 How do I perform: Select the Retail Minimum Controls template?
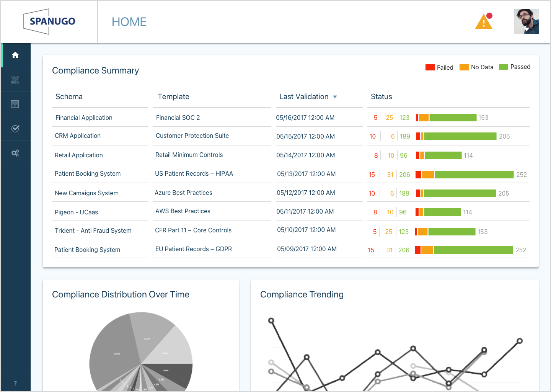(189, 155)
